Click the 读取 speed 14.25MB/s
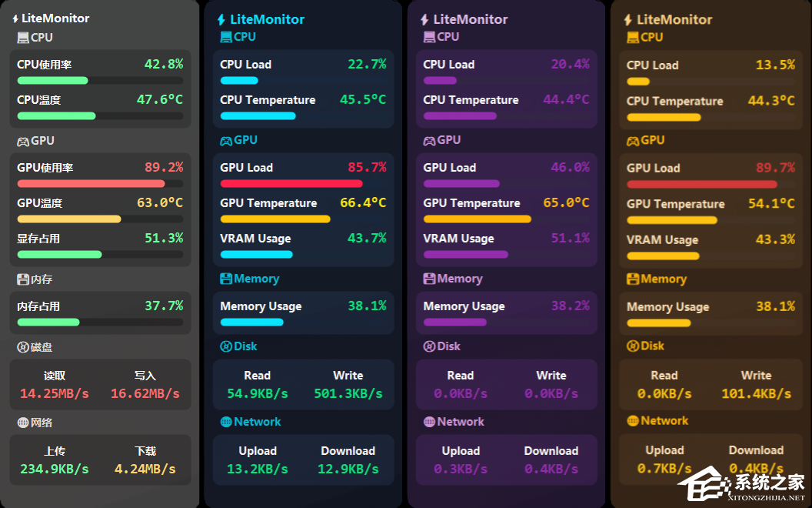Viewport: 812px width, 508px height. click(x=55, y=393)
